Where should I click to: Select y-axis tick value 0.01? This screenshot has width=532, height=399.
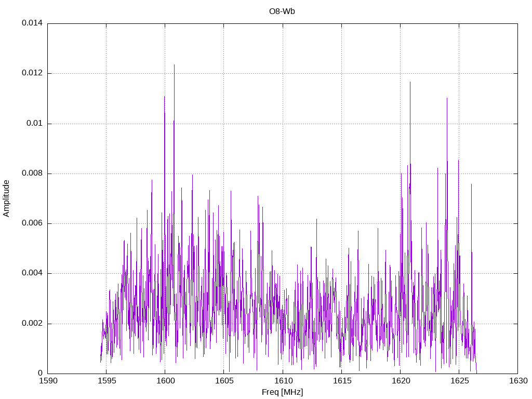click(35, 123)
